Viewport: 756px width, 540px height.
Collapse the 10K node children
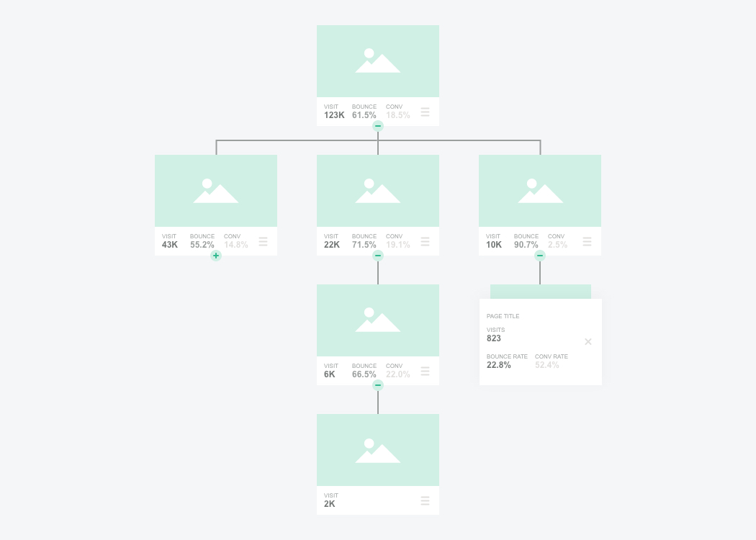540,256
